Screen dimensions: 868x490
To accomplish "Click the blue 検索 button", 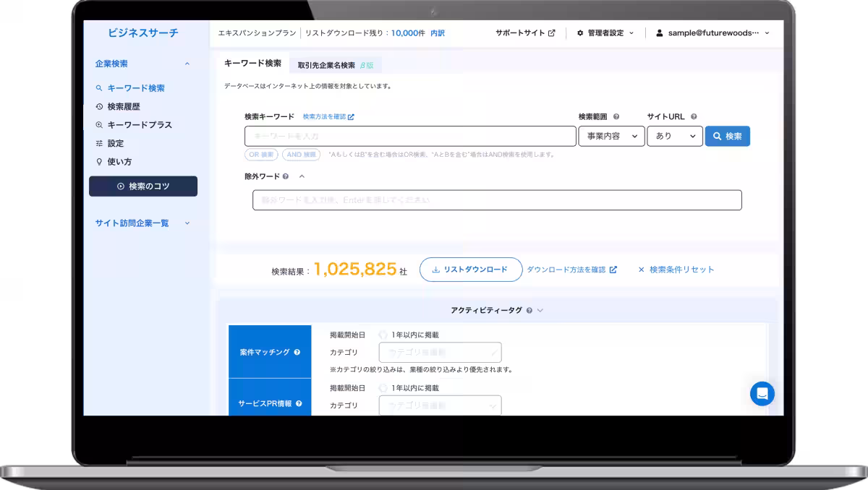I will [728, 136].
